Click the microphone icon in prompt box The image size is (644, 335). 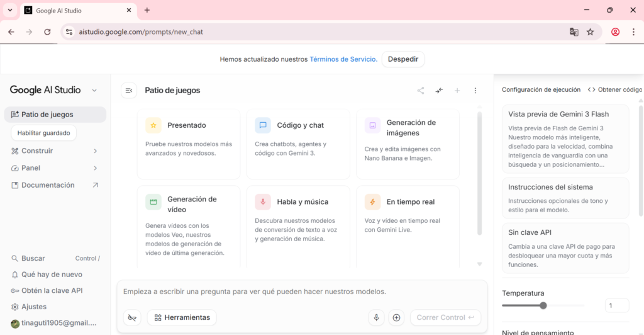376,317
